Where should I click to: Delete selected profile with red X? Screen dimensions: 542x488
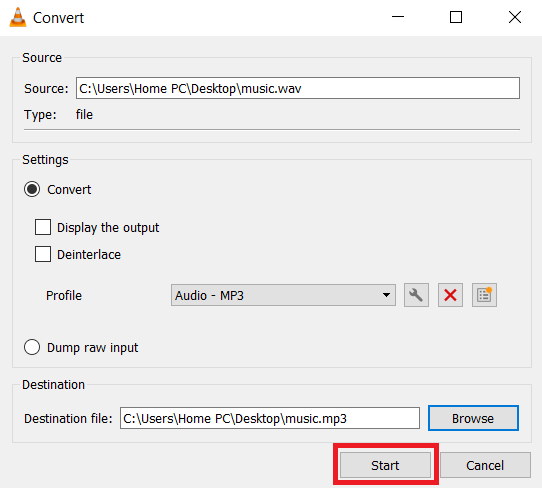tap(450, 295)
